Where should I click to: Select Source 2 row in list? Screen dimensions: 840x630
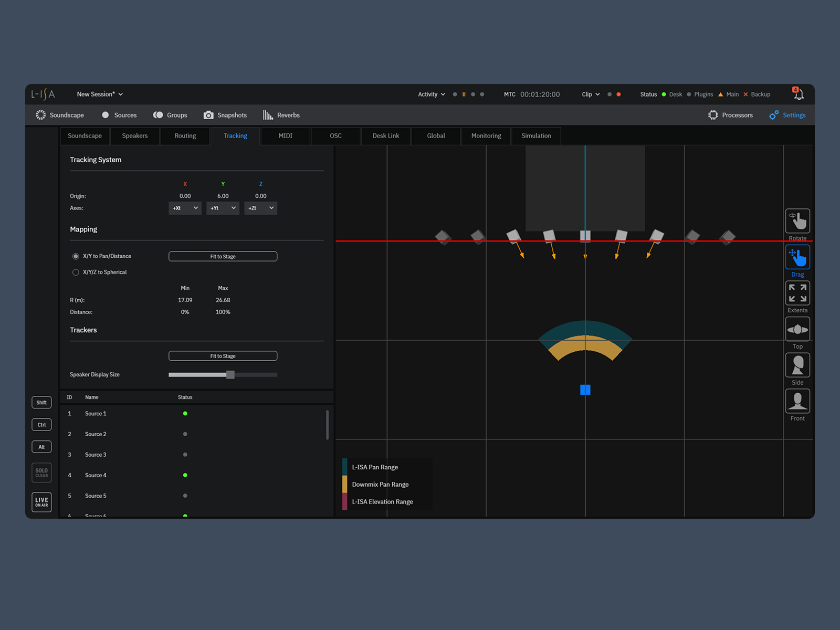pos(197,434)
